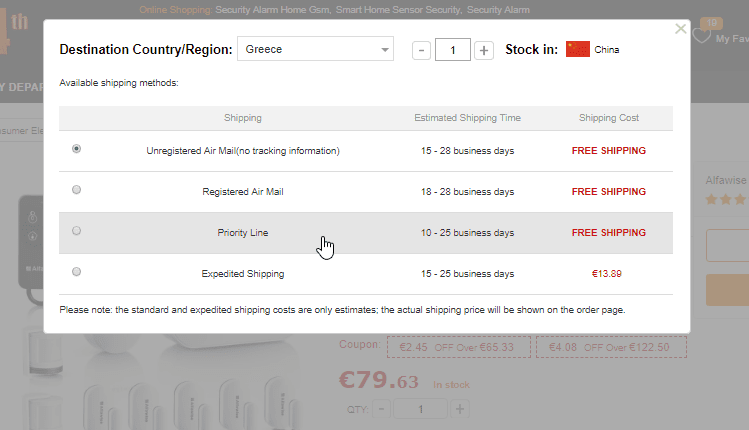Click the quantity field in the popup
Screen dimensions: 749x430
[452, 50]
